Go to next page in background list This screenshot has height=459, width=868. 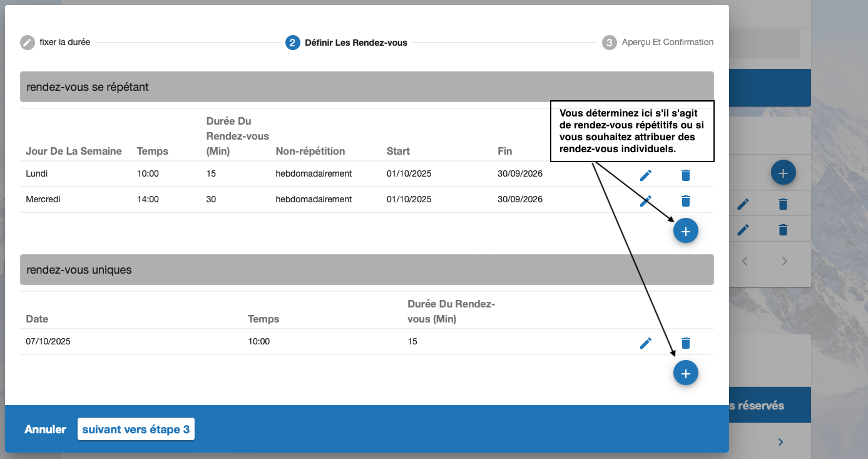click(x=785, y=262)
